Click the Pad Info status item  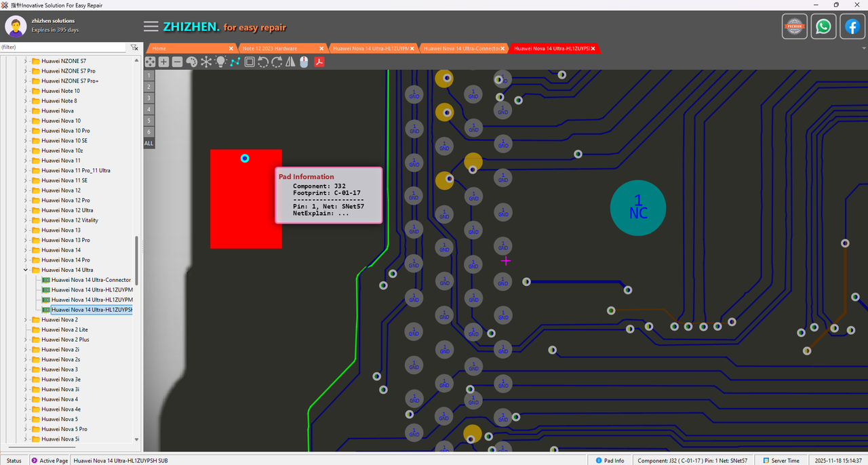coord(610,460)
